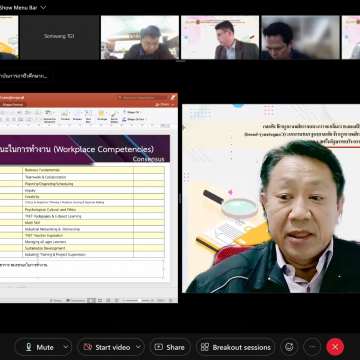This screenshot has width=360, height=360.
Task: Click the Consensus column heading
Action: 148,159
